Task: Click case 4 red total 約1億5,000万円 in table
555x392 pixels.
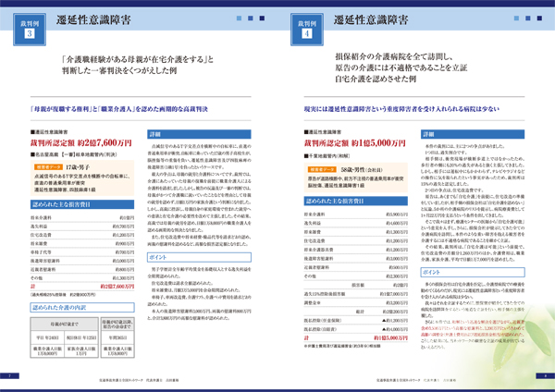Action: [390, 338]
